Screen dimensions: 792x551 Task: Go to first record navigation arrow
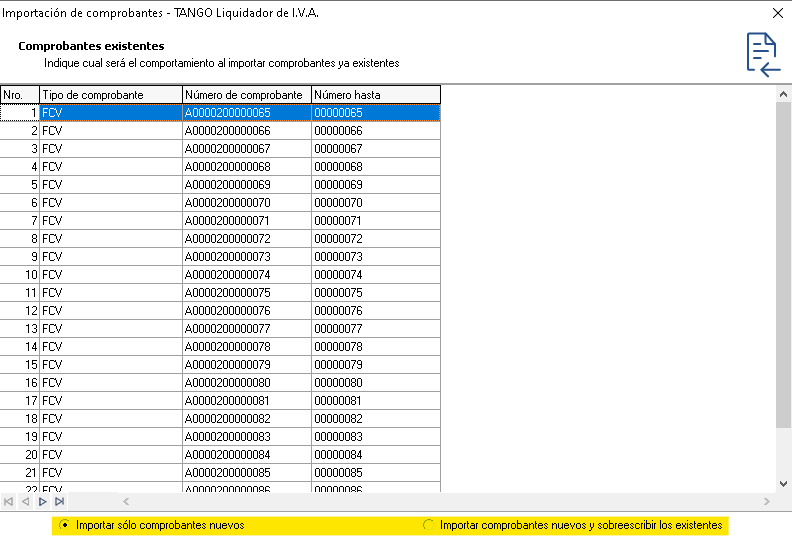click(x=9, y=502)
